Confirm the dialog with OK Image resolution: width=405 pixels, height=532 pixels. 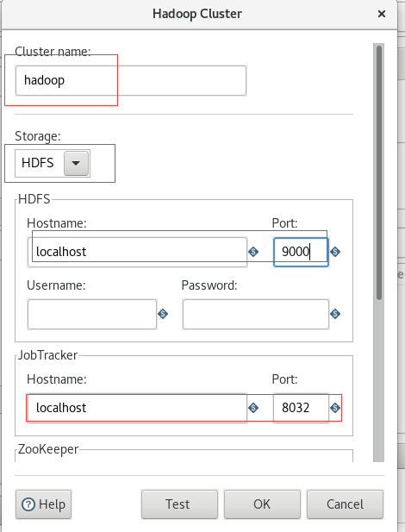(262, 504)
